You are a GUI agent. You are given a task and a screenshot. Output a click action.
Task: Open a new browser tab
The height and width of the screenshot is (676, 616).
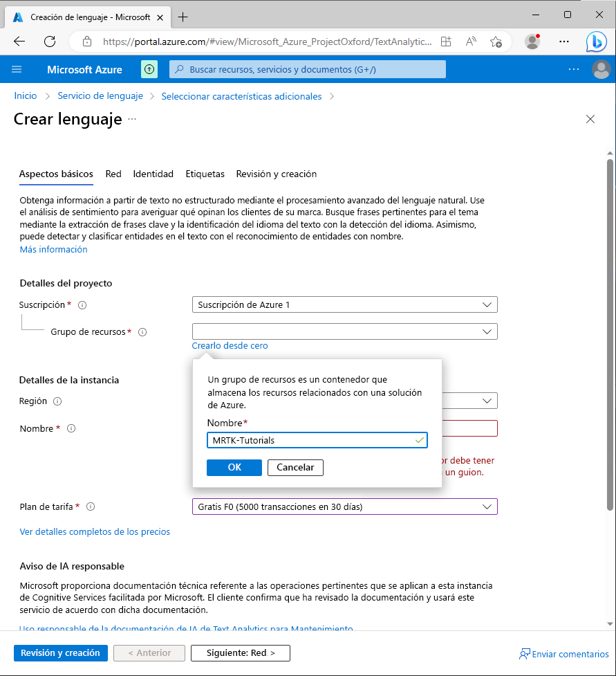point(183,17)
